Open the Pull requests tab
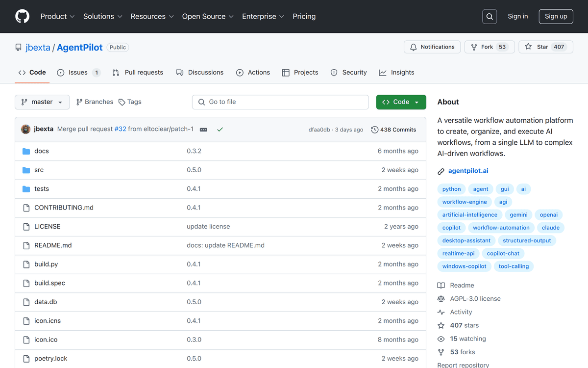 (138, 73)
